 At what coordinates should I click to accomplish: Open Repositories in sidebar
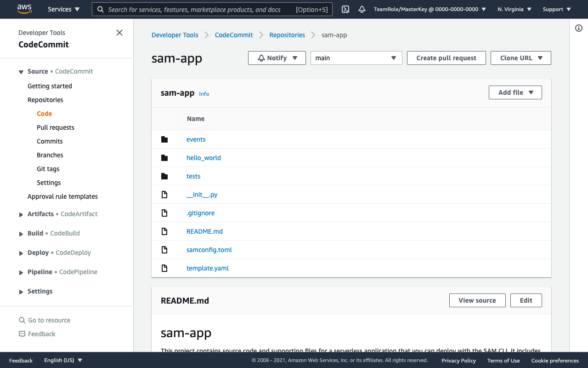45,100
